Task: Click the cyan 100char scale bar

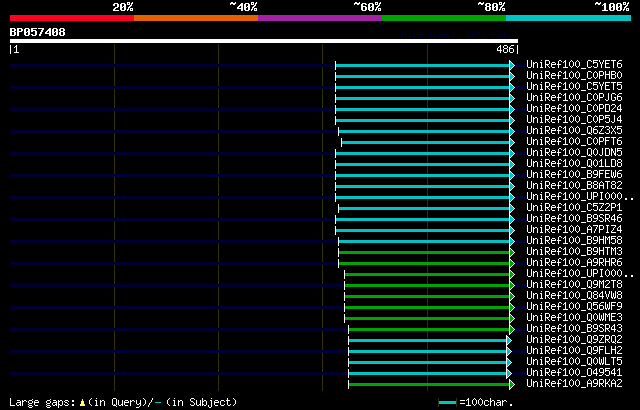Action: coord(447,403)
